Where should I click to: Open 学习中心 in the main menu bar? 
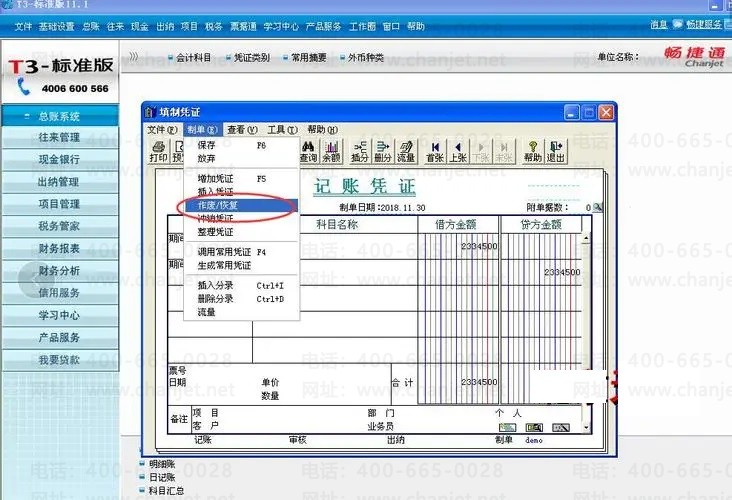point(281,27)
